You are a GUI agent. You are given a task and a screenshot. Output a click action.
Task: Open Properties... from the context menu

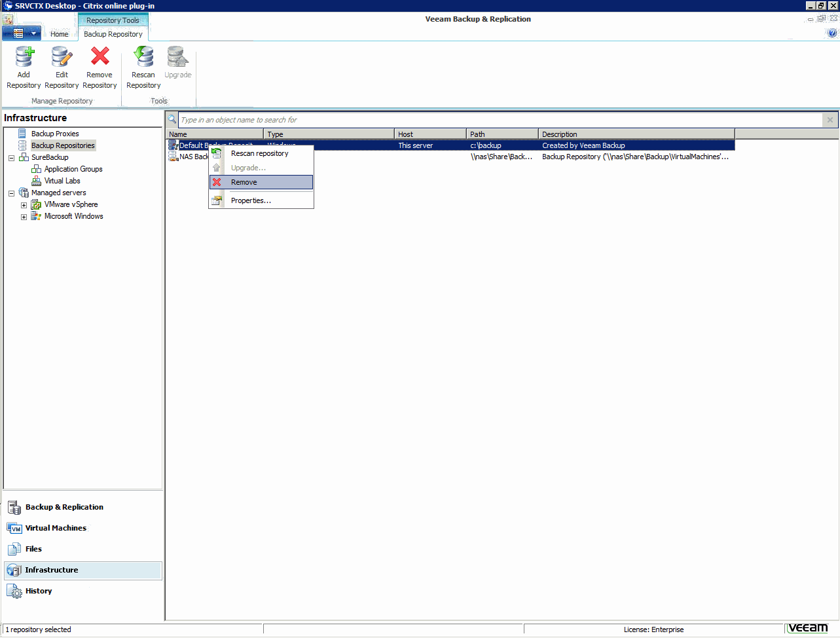pos(261,200)
